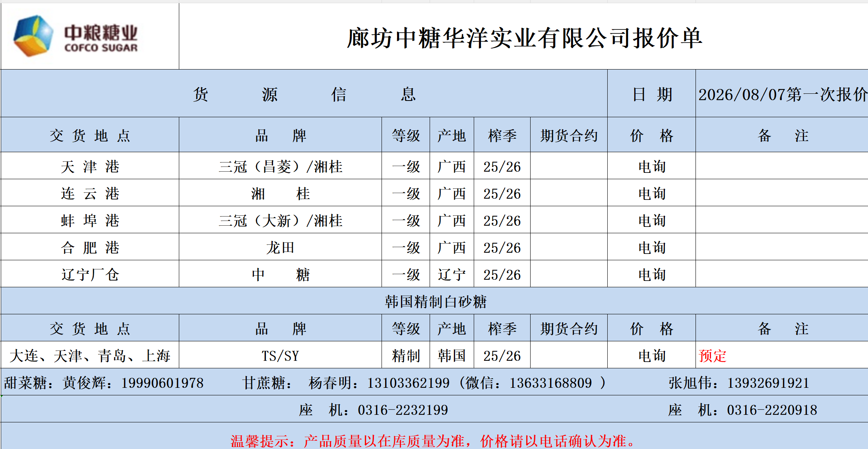Click 25/26 season in the 连云港 row
Screen dimensions: 868x449
(x=502, y=193)
